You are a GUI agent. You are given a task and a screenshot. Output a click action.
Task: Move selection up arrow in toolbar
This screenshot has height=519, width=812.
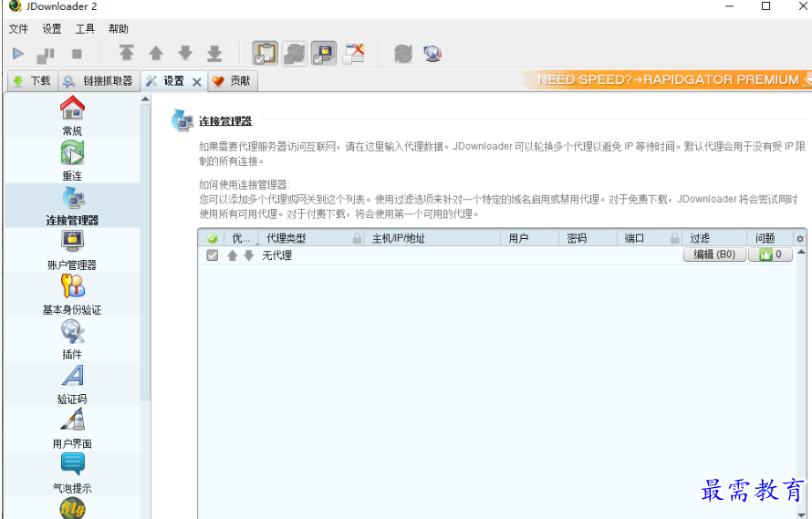pyautogui.click(x=156, y=53)
